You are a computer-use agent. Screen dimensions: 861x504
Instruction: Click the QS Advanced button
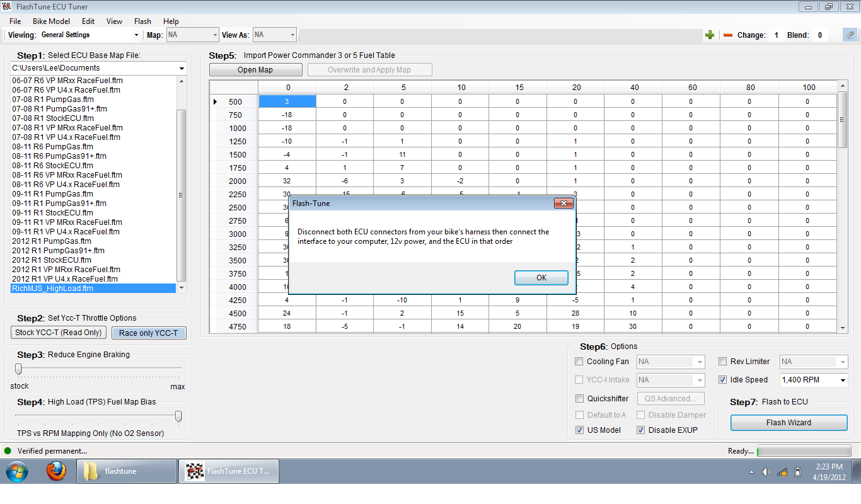(x=670, y=399)
